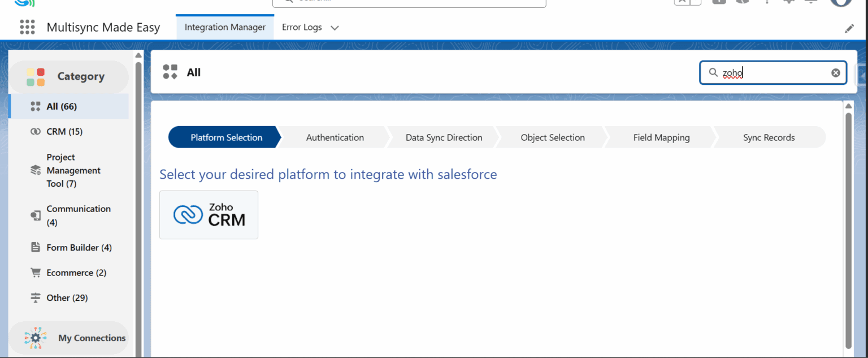Expand the Error Logs tab dropdown chevron
Viewport: 868px width, 358px height.
click(x=335, y=28)
